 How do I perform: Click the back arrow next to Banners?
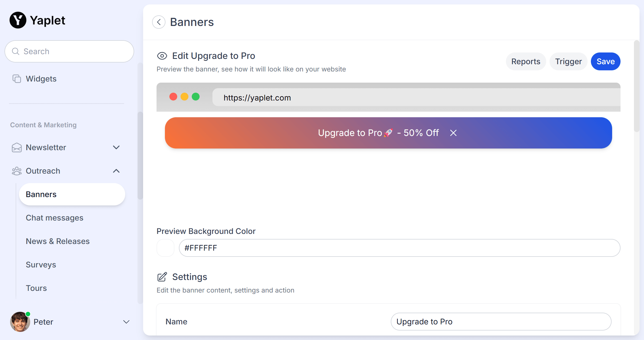[159, 22]
